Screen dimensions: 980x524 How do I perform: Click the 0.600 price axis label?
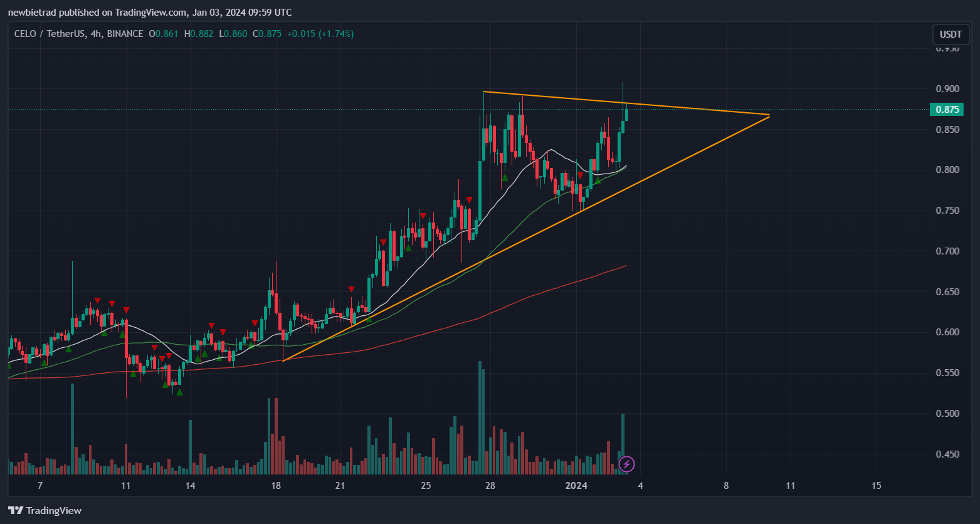coord(947,332)
